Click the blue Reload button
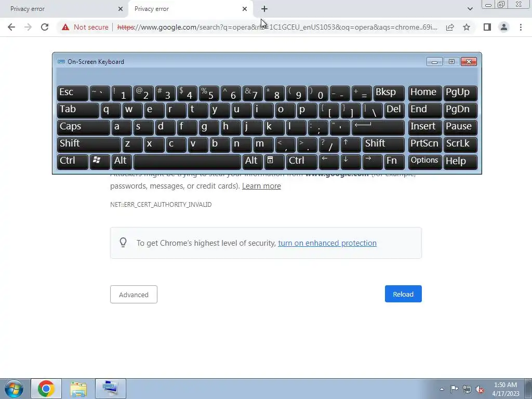The width and height of the screenshot is (532, 399). click(403, 294)
